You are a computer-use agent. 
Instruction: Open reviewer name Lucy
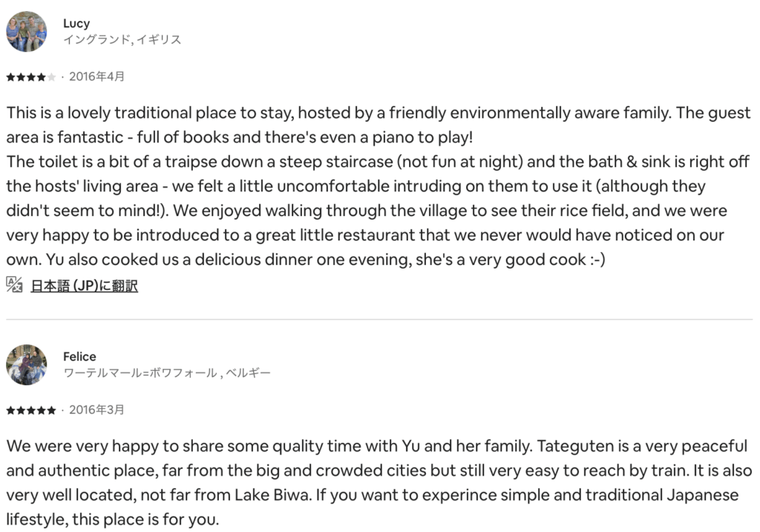pos(76,23)
